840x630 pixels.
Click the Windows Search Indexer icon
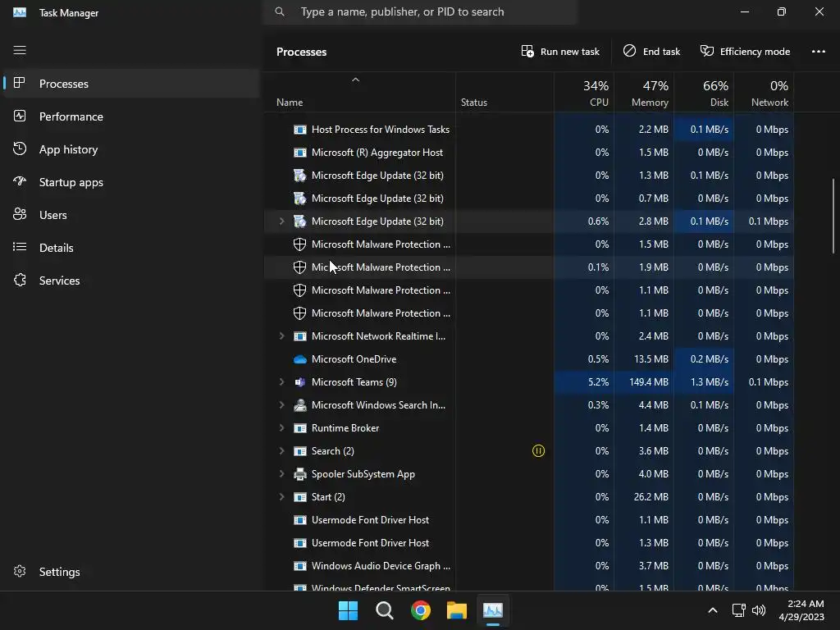300,405
